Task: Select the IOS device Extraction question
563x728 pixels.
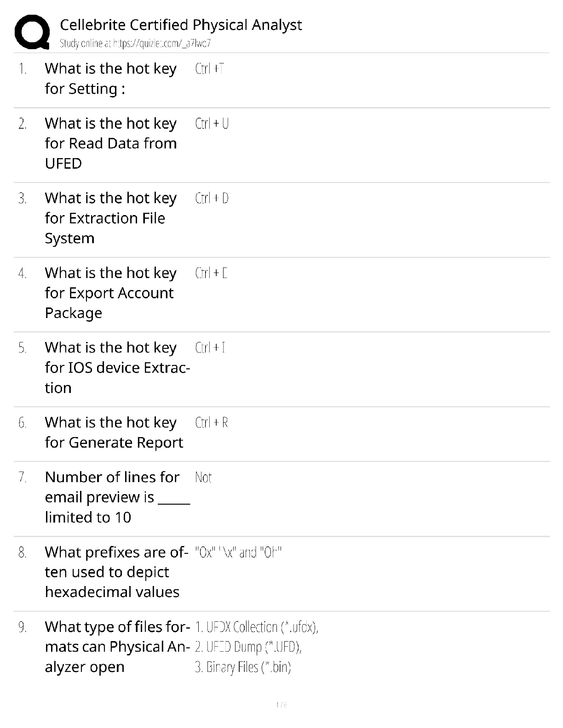Action: click(117, 368)
